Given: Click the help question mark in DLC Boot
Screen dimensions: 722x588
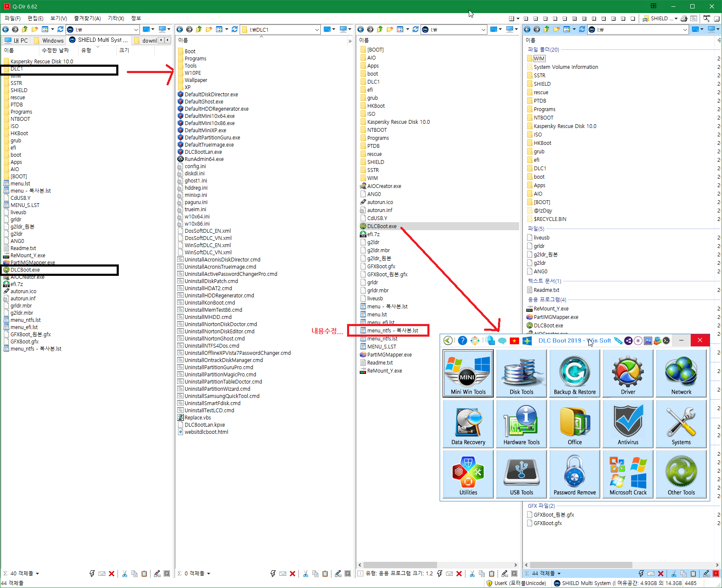Looking at the screenshot, I should click(462, 340).
